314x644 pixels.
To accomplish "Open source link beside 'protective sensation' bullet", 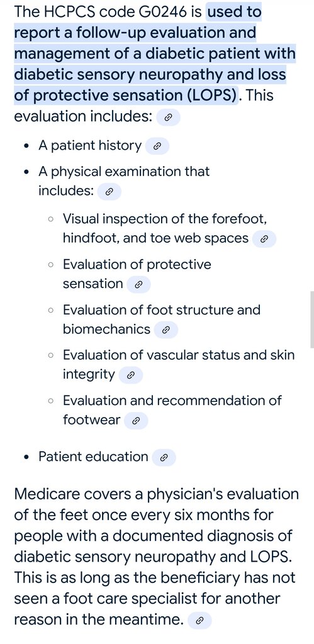I will click(x=138, y=284).
